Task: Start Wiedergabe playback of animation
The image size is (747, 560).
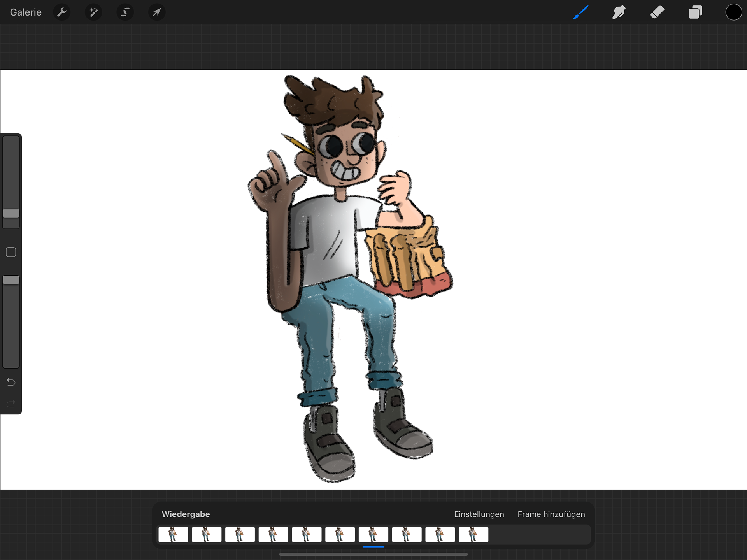Action: click(186, 514)
